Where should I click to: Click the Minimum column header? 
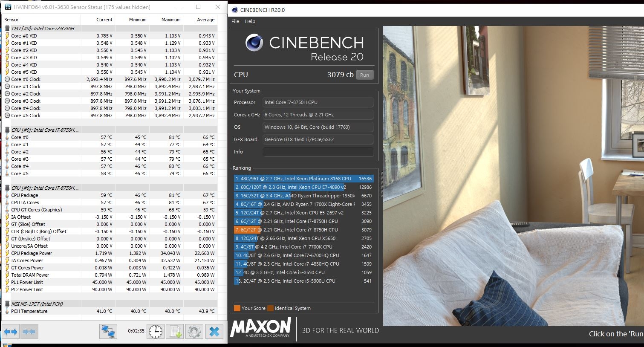(x=132, y=20)
